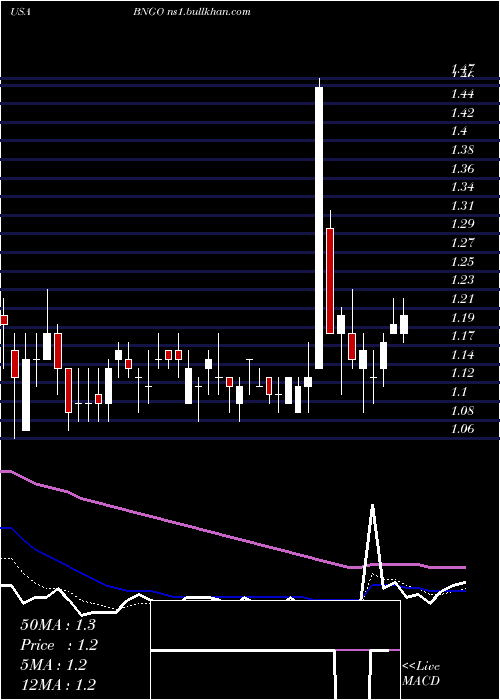Select the 1.34 price axis label
Viewport: 500px width, 700px height.
tap(462, 187)
